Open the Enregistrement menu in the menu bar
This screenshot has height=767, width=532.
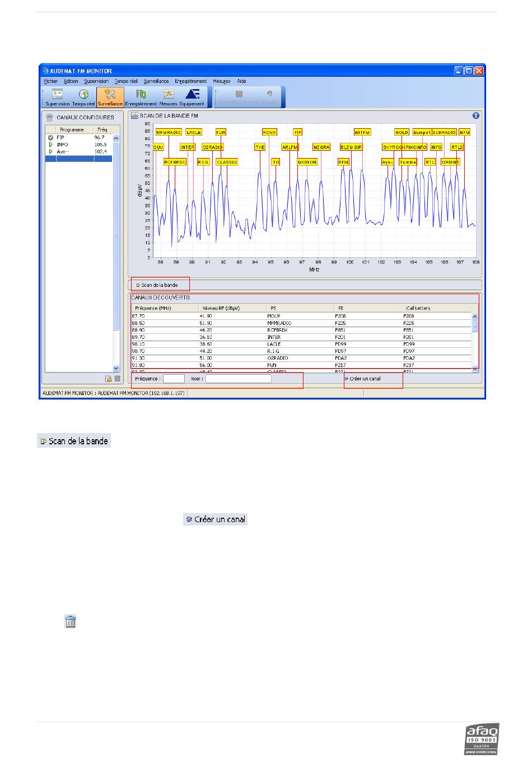(x=191, y=81)
